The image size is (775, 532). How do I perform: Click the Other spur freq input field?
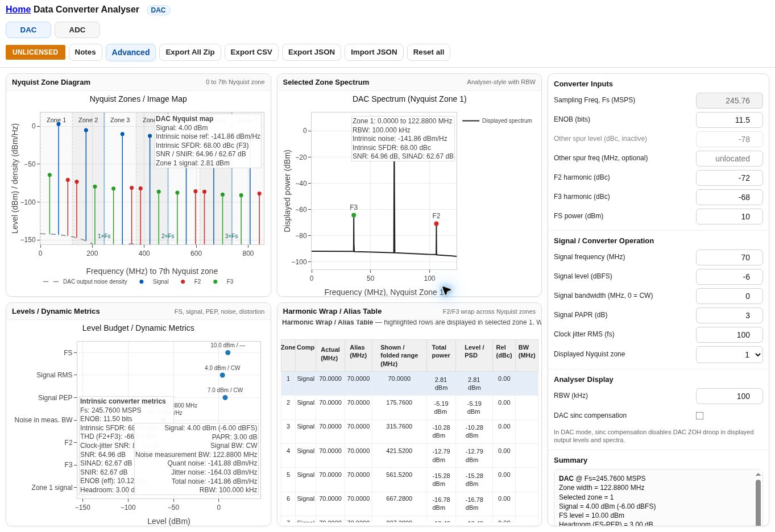[x=730, y=159]
